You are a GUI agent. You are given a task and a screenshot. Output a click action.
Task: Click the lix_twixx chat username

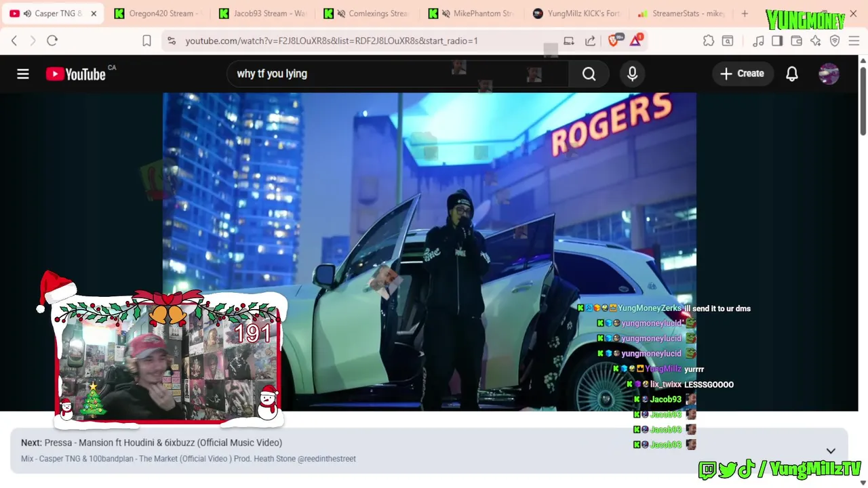(x=665, y=384)
